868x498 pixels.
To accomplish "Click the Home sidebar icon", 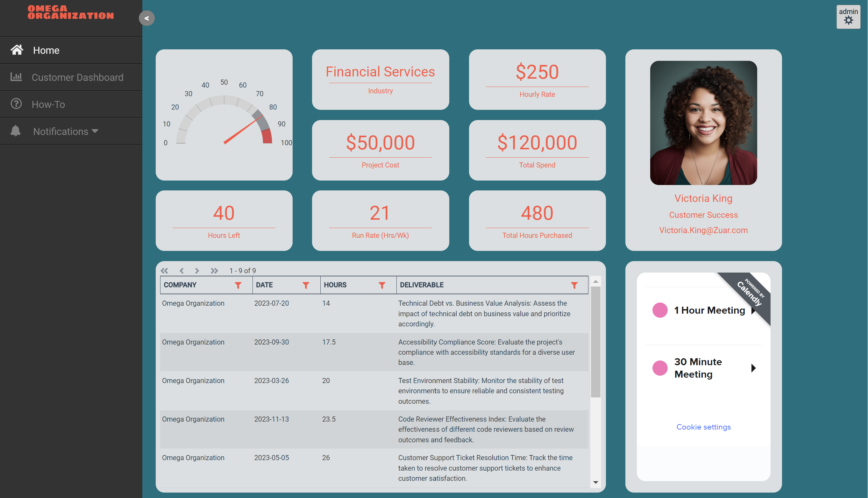I will pos(17,50).
